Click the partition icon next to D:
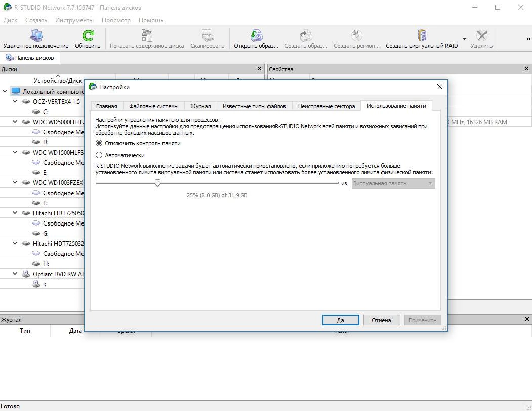Viewport: 532px width, 411px height. pos(36,142)
